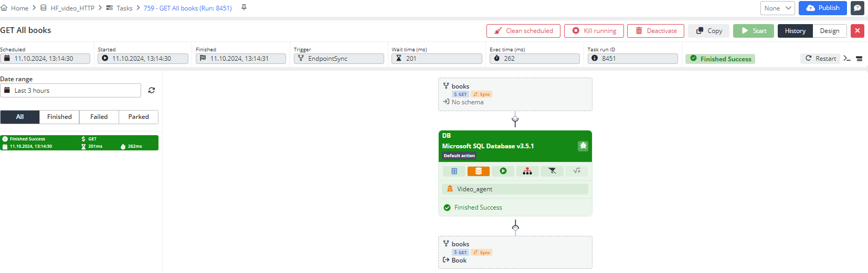Open the hamburger menu beside Restart
This screenshot has height=273, width=868.
point(859,59)
